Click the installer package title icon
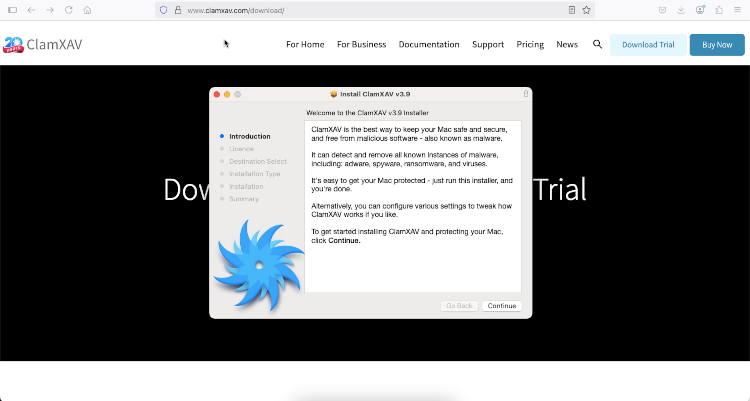The height and width of the screenshot is (401, 750). (x=333, y=94)
